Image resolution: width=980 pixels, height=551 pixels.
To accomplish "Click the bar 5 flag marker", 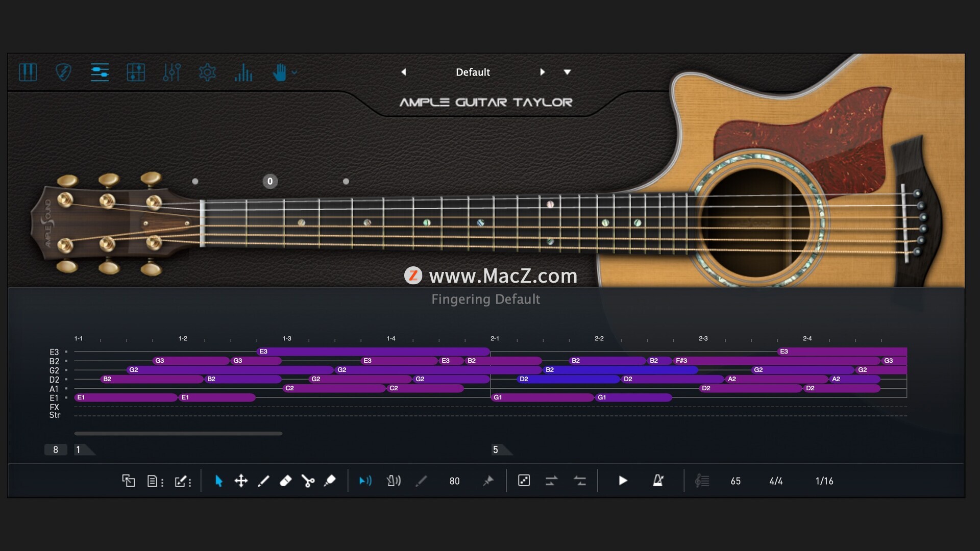I will point(501,449).
